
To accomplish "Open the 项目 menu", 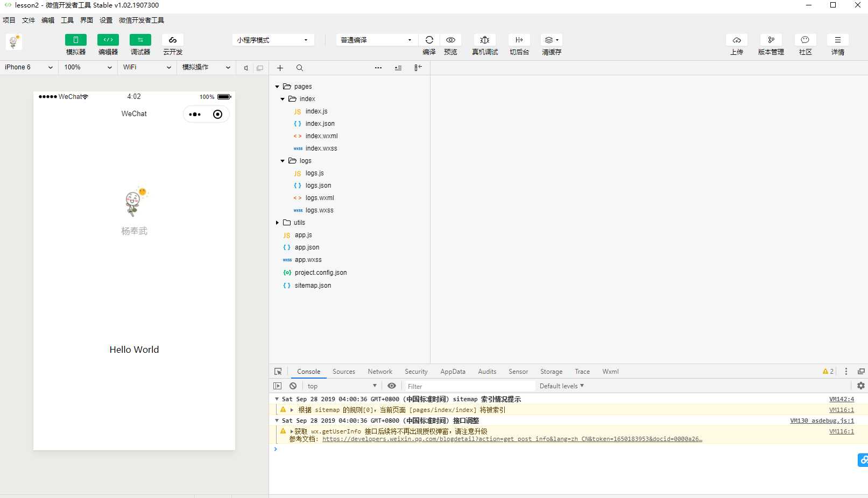I will 9,20.
